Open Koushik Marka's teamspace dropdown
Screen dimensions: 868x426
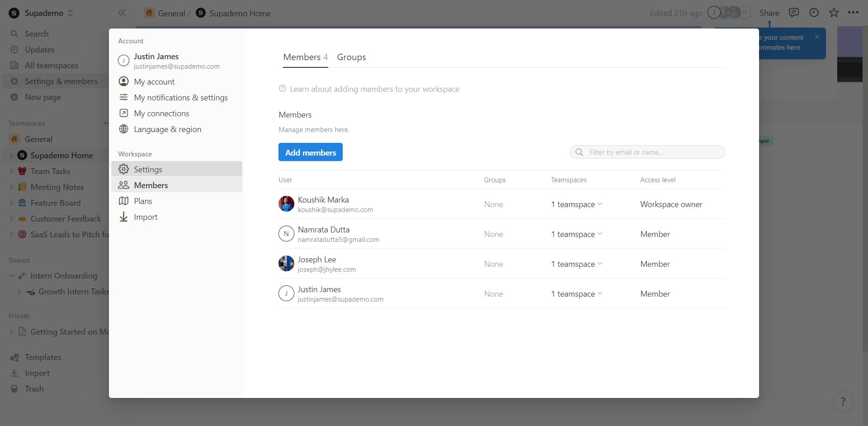(x=576, y=204)
